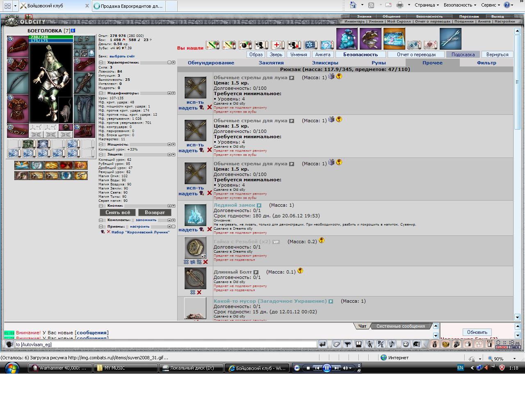The image size is (525, 420).
Task: Click the TIMER button near the clock
Action: [x=515, y=347]
